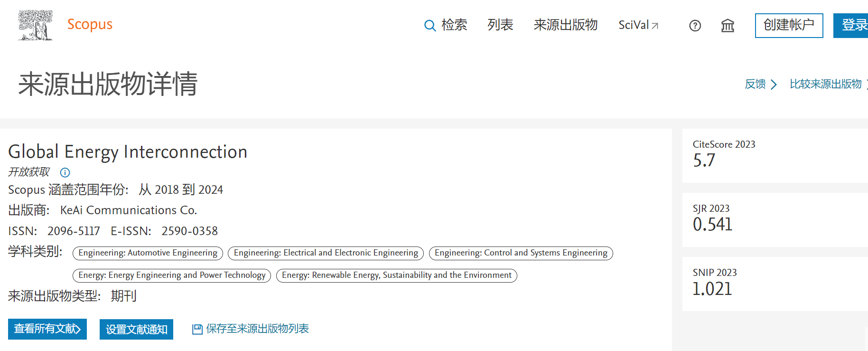Viewport: 868px width, 351px height.
Task: Open the 反馈 feedback link
Action: tap(761, 84)
